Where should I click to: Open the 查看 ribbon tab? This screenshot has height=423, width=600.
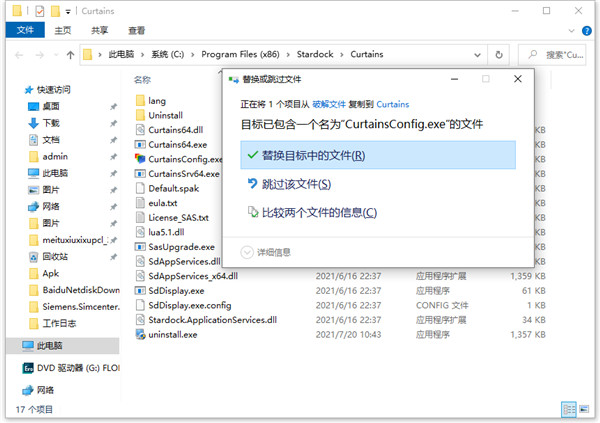point(136,30)
